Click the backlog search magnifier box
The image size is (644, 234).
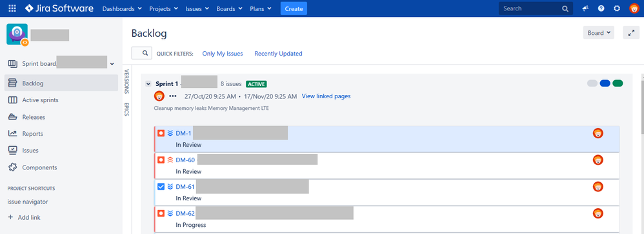coord(142,53)
